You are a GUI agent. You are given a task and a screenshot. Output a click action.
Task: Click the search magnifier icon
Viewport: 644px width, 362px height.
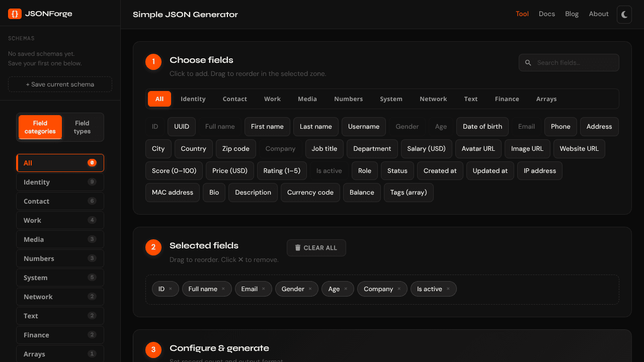528,63
